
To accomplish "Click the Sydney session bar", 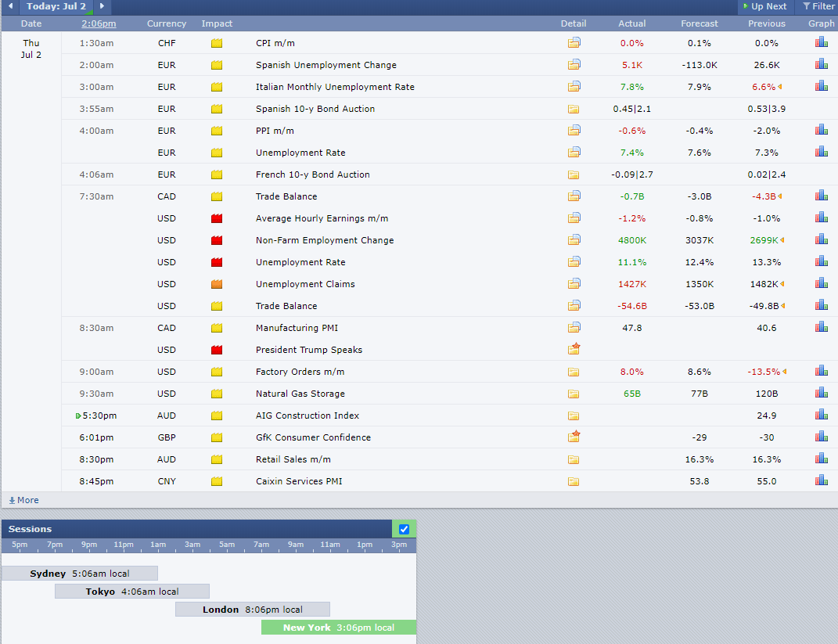I will point(80,574).
